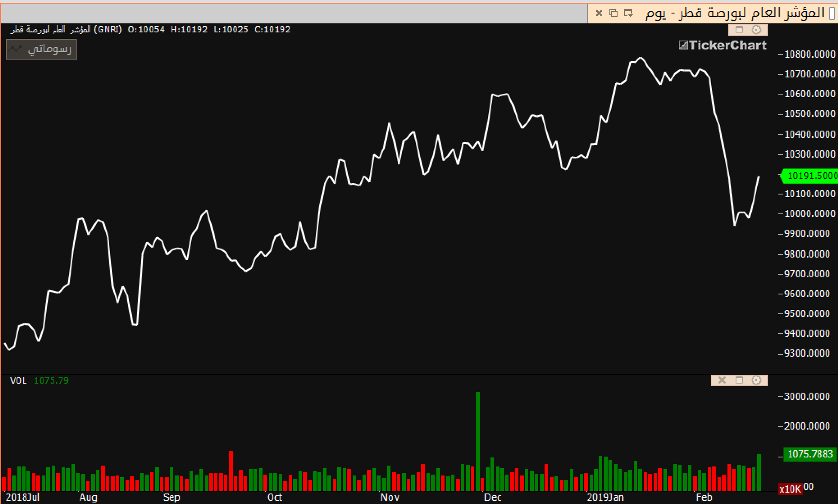Viewport: 838px width, 504px height.
Task: Click the Feb date axis label
Action: (x=704, y=497)
